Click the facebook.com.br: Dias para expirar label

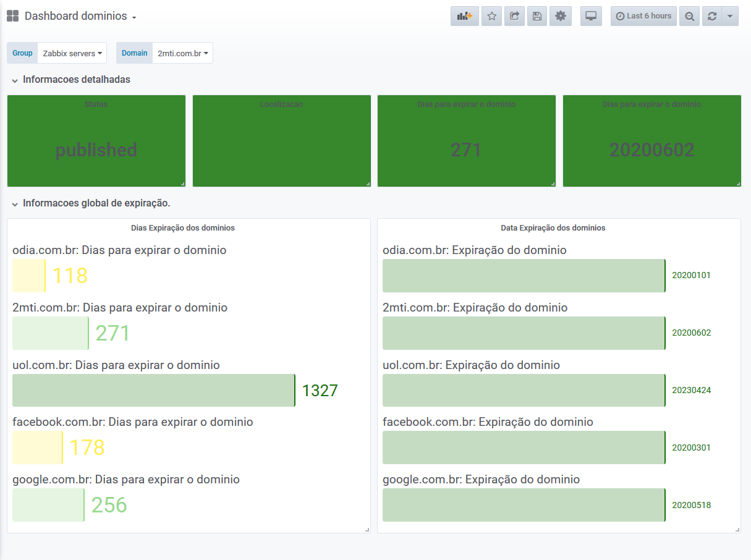click(133, 422)
